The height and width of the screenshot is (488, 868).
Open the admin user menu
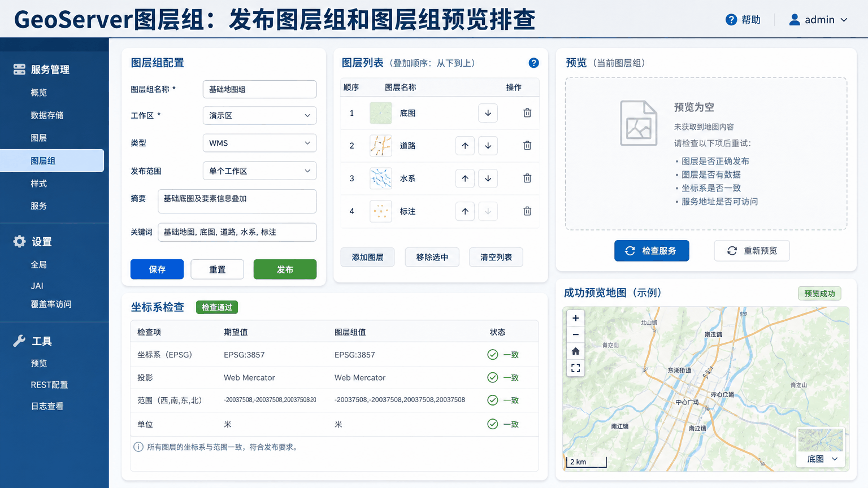pyautogui.click(x=818, y=20)
